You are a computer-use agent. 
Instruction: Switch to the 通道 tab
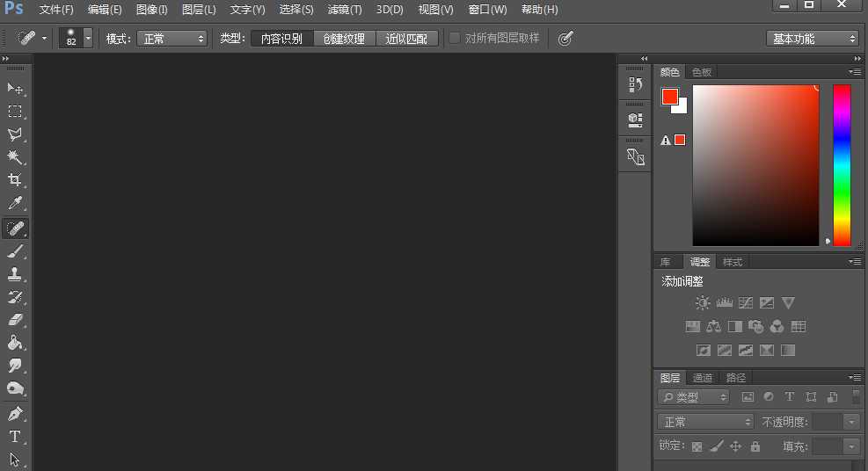click(x=703, y=378)
